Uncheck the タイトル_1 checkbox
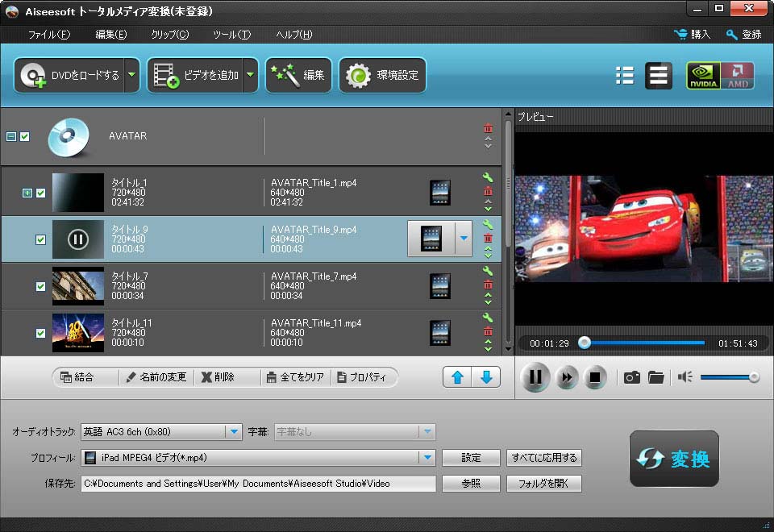The height and width of the screenshot is (532, 774). tap(41, 193)
